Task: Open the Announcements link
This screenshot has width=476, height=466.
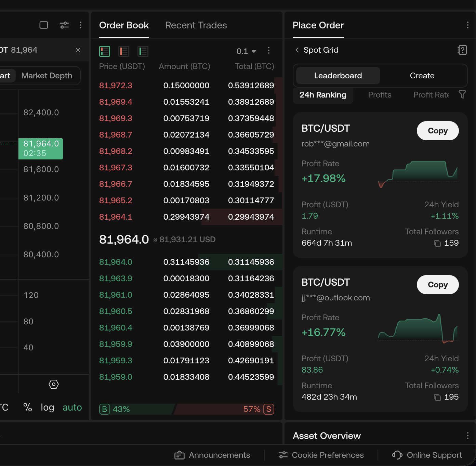Action: (x=220, y=455)
